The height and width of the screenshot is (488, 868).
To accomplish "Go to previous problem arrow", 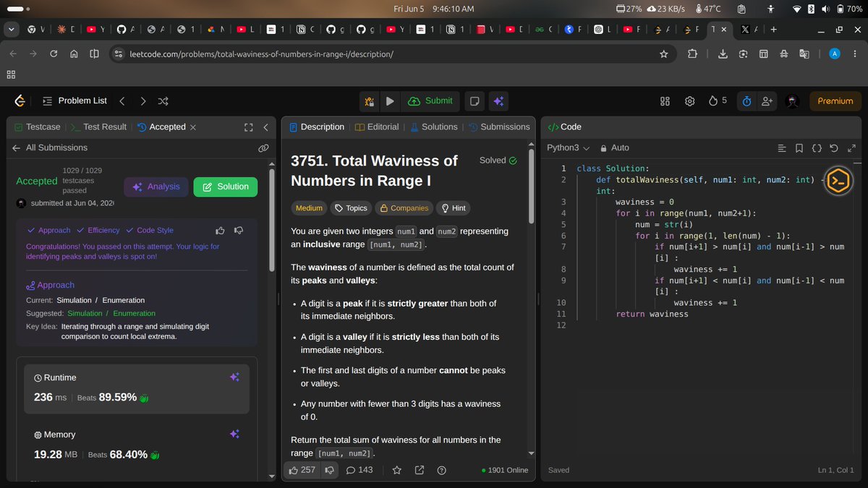I will (x=122, y=101).
